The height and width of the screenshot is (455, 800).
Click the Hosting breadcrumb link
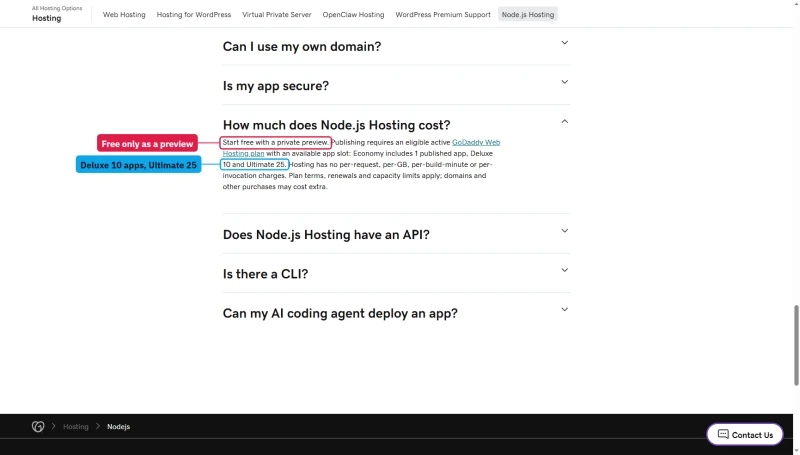click(x=76, y=426)
